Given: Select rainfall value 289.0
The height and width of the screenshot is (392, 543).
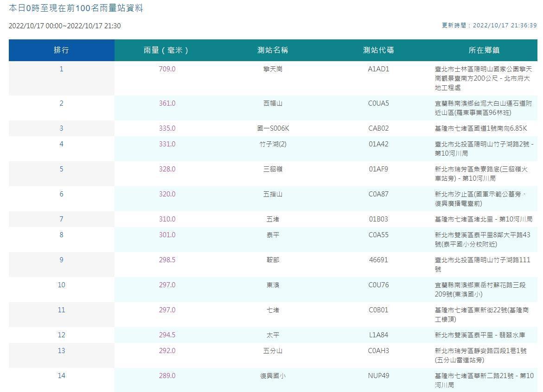Looking at the screenshot, I should tap(167, 376).
